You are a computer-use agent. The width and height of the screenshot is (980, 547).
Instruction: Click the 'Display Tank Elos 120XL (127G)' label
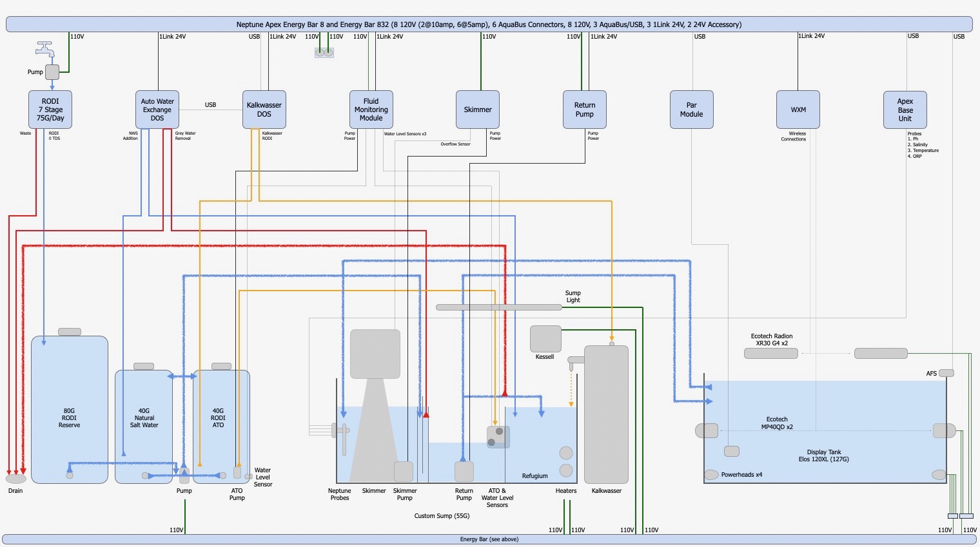coord(824,456)
